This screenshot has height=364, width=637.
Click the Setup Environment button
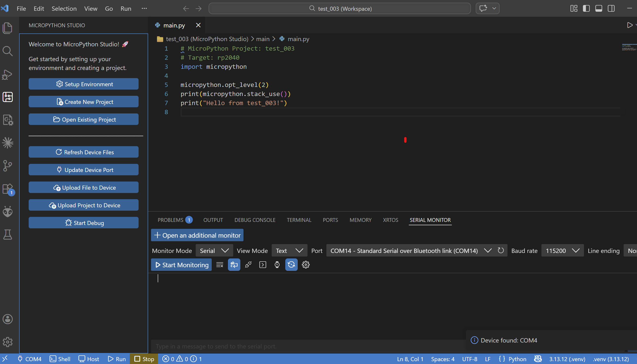pyautogui.click(x=84, y=84)
